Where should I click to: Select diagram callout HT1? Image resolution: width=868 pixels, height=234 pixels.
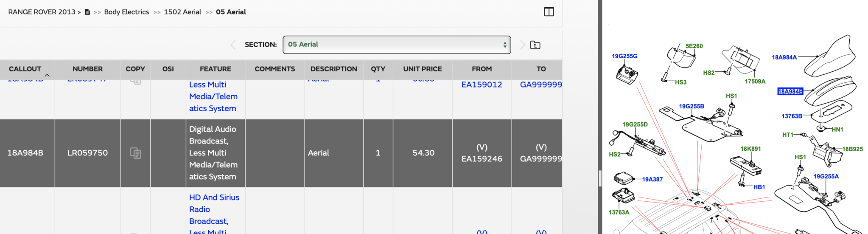click(788, 135)
